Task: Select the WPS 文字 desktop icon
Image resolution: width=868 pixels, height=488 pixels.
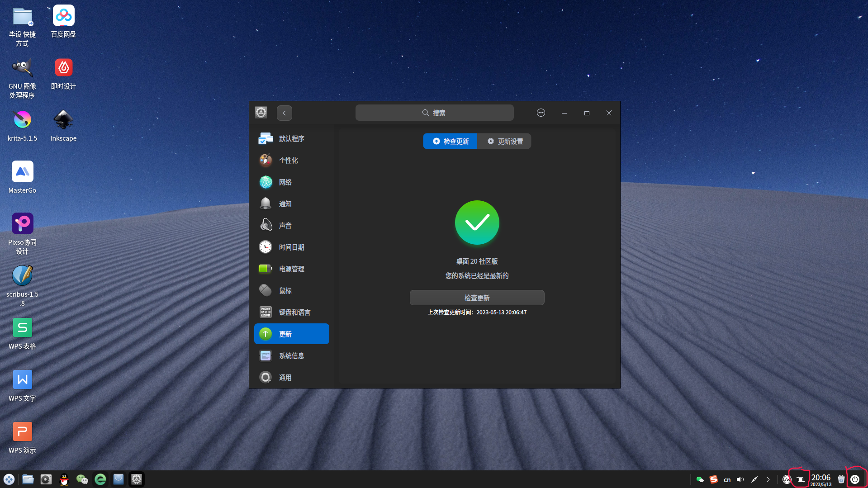Action: click(x=22, y=386)
